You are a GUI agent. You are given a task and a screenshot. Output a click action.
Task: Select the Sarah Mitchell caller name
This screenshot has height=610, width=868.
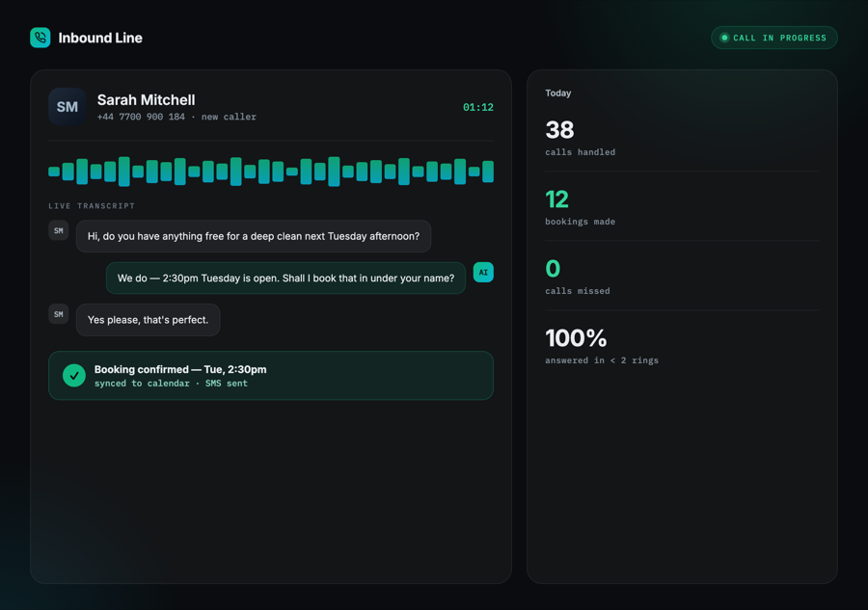pos(147,99)
